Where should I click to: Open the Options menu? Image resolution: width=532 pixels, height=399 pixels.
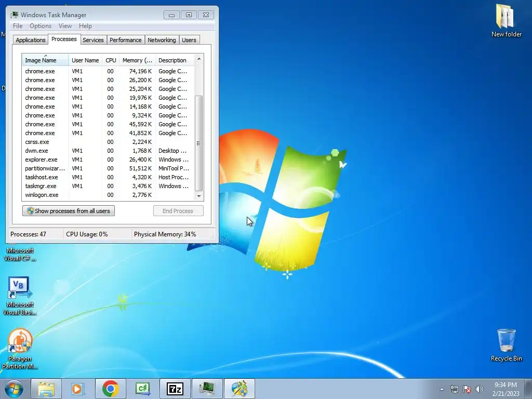[41, 26]
